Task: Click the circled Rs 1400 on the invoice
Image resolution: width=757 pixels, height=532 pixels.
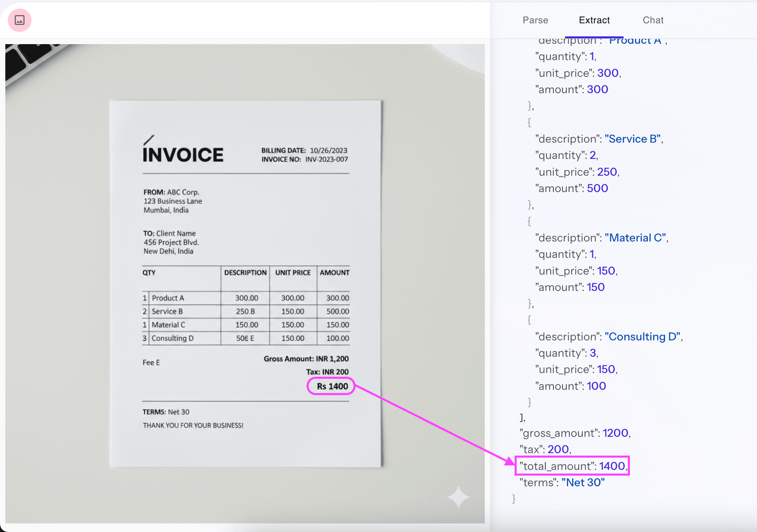Action: click(331, 386)
